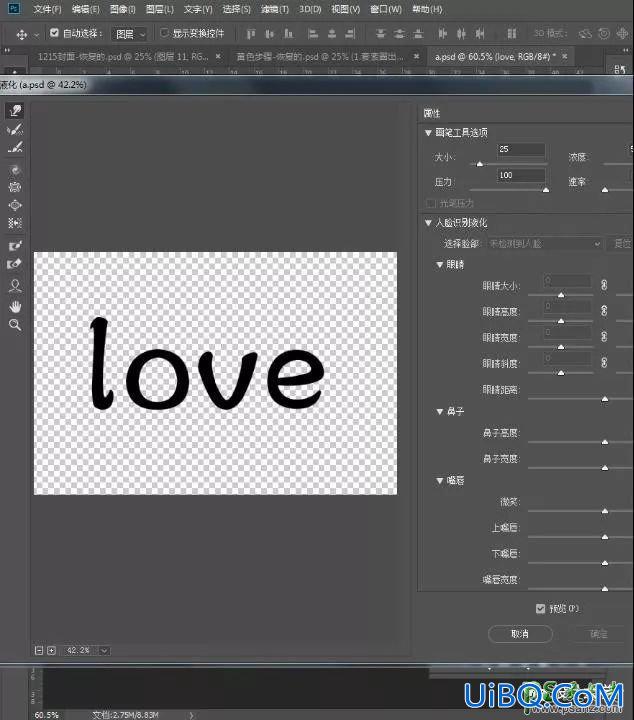The height and width of the screenshot is (720, 634).
Task: Select the Twirl Clockwise tool
Action: (15, 170)
